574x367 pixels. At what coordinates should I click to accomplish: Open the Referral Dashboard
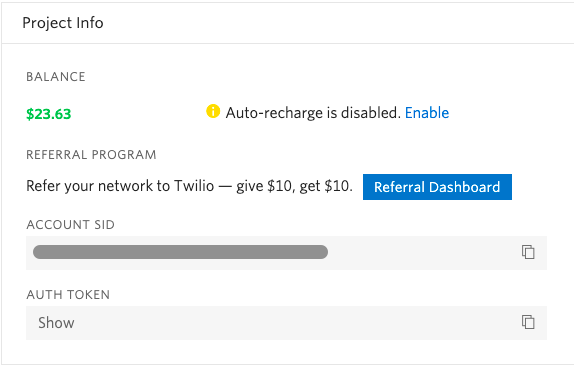[x=437, y=187]
